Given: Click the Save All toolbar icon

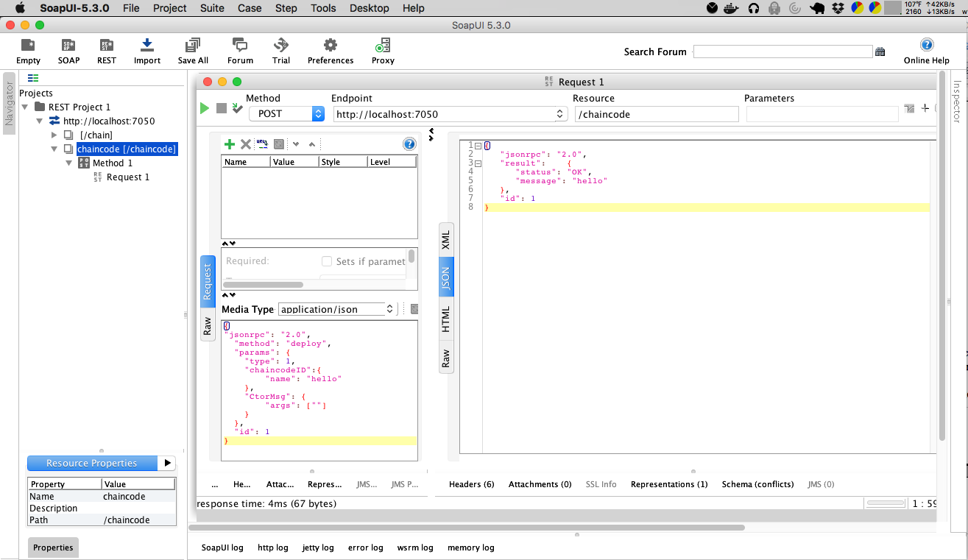Looking at the screenshot, I should [x=193, y=51].
